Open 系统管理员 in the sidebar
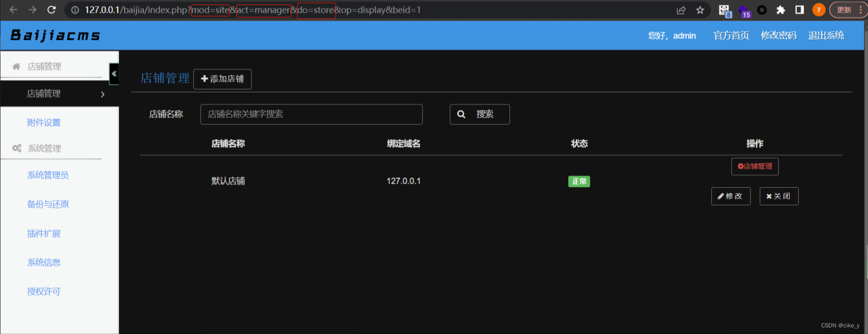 (x=48, y=175)
